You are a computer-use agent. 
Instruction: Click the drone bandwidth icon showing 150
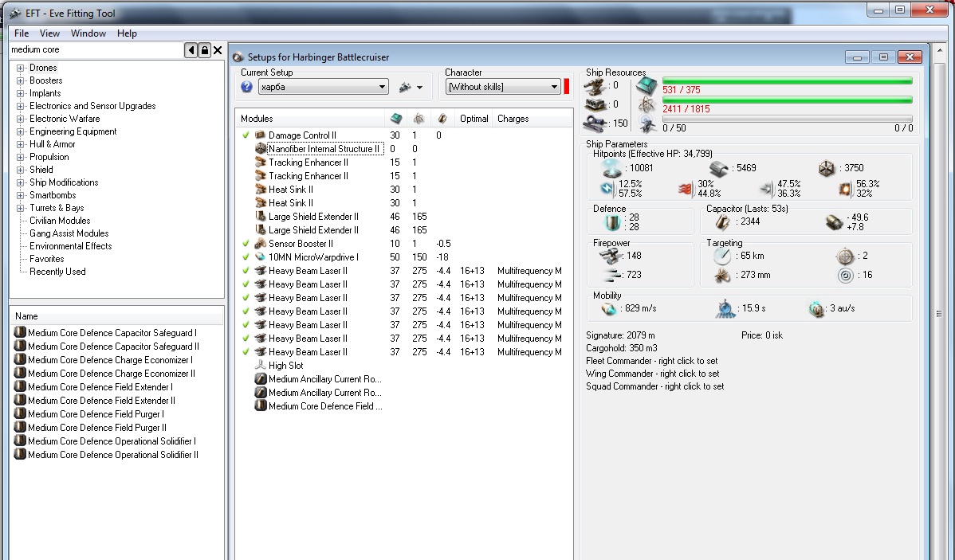[x=595, y=123]
